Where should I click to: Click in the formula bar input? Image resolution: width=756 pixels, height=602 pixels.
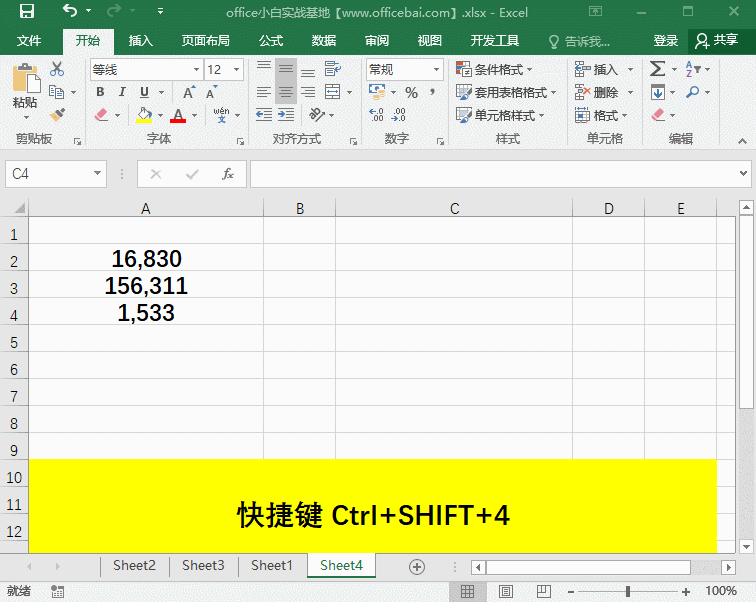(494, 174)
